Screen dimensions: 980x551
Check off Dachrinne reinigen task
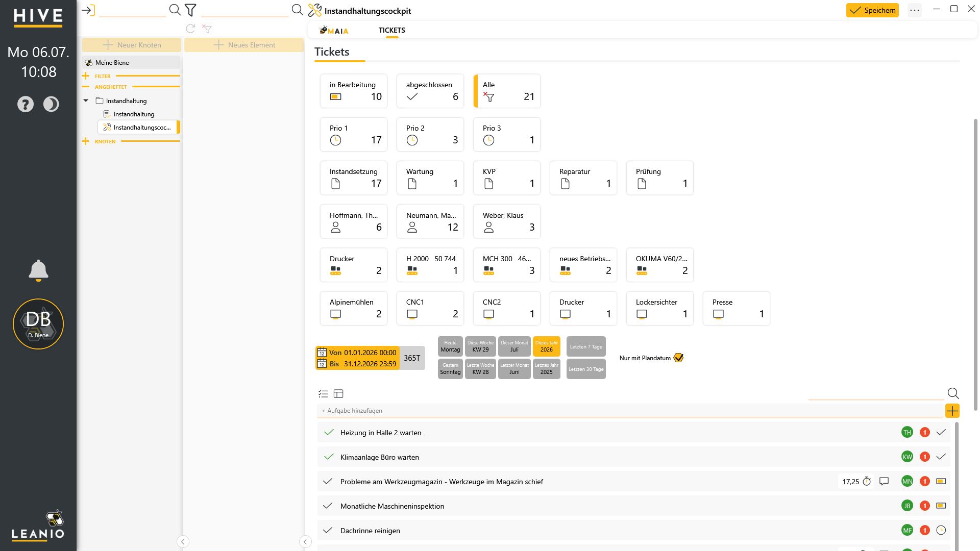(328, 530)
